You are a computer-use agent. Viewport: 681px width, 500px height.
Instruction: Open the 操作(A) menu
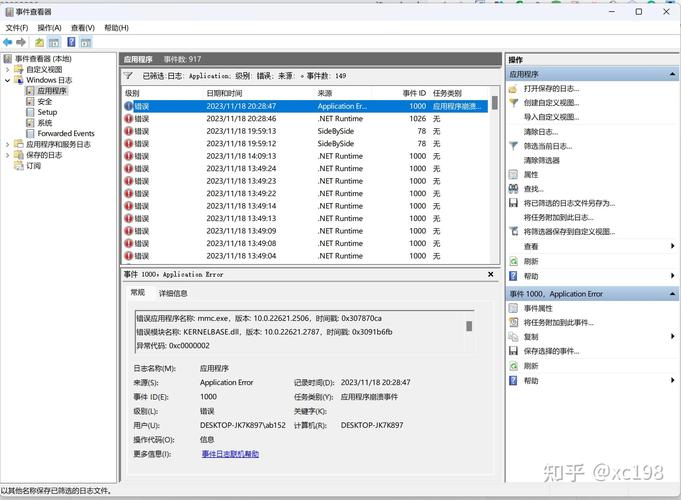click(49, 28)
